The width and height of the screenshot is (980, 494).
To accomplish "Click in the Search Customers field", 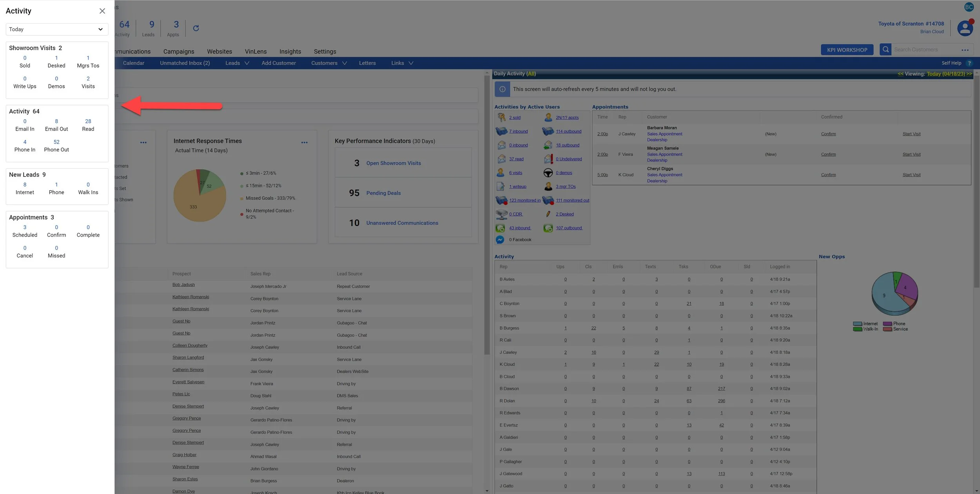I will tap(926, 50).
